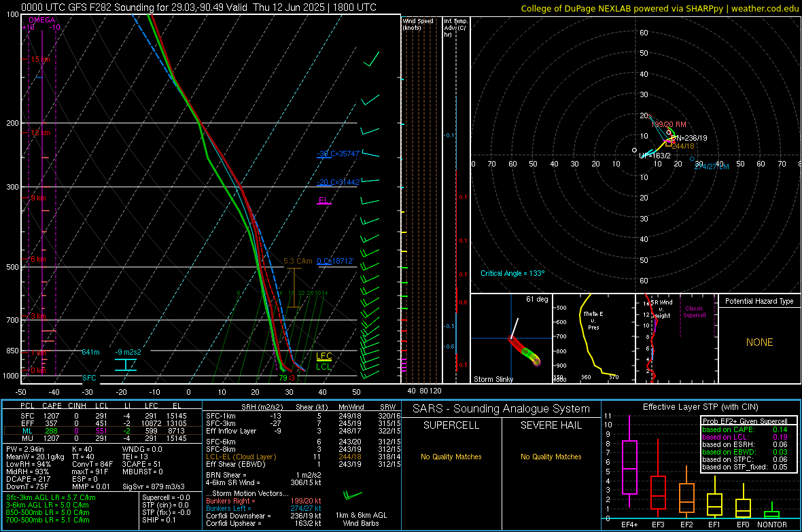This screenshot has width=802, height=532.
Task: Click the magenta EL label on Skew-T
Action: pyautogui.click(x=324, y=200)
